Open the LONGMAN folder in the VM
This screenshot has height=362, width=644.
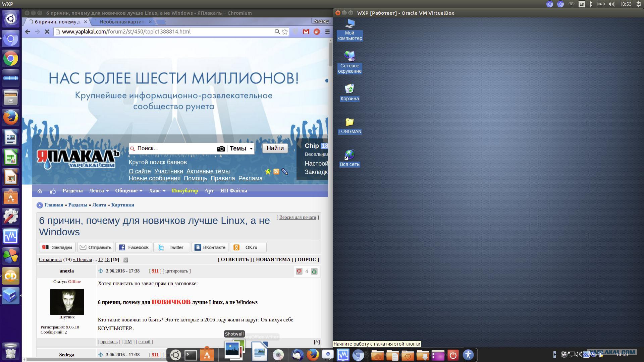coord(350,126)
